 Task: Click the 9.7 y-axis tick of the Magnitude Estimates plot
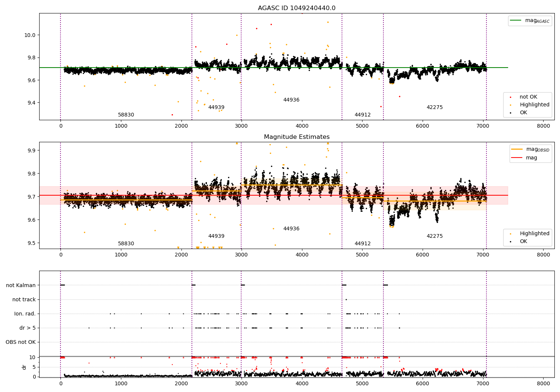click(x=31, y=197)
